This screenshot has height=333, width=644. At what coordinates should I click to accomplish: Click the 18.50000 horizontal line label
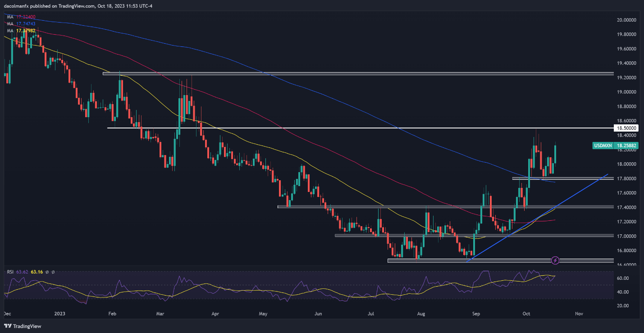coord(626,128)
